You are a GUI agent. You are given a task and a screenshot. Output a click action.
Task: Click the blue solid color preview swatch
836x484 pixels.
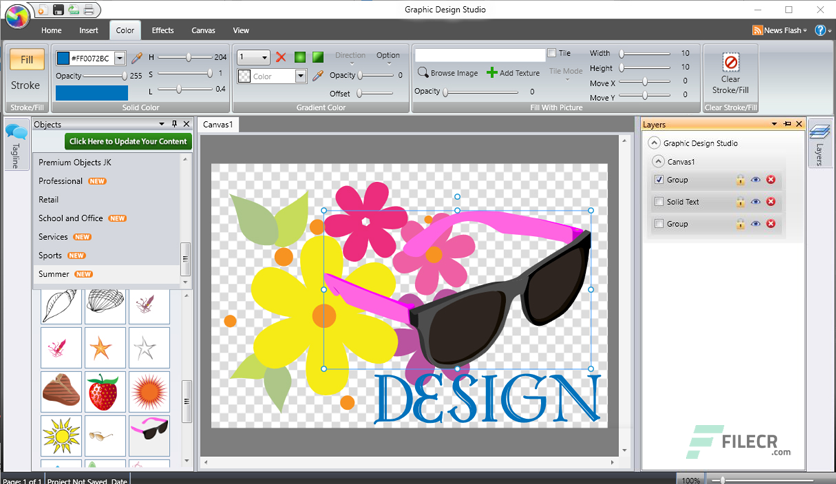(x=92, y=93)
